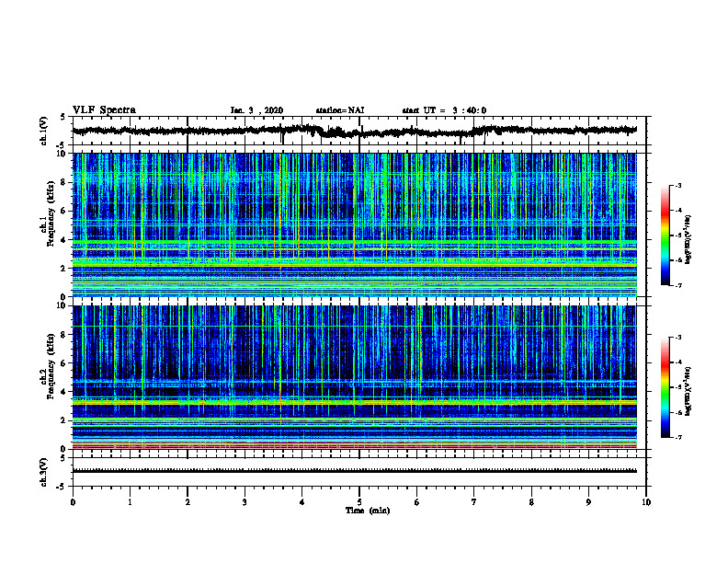
Task: Click the "-5" tick on ch.1(V) axis
Action: 62,145
